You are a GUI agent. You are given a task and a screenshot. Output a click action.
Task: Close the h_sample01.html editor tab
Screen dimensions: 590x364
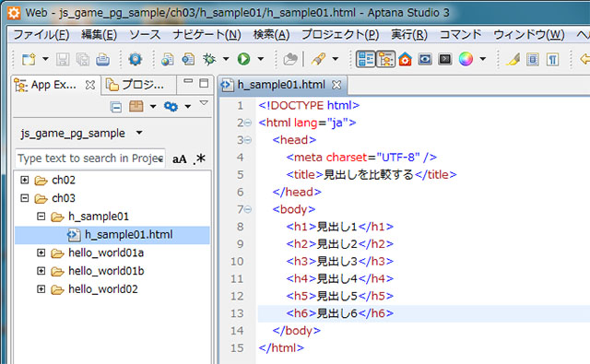pyautogui.click(x=336, y=85)
